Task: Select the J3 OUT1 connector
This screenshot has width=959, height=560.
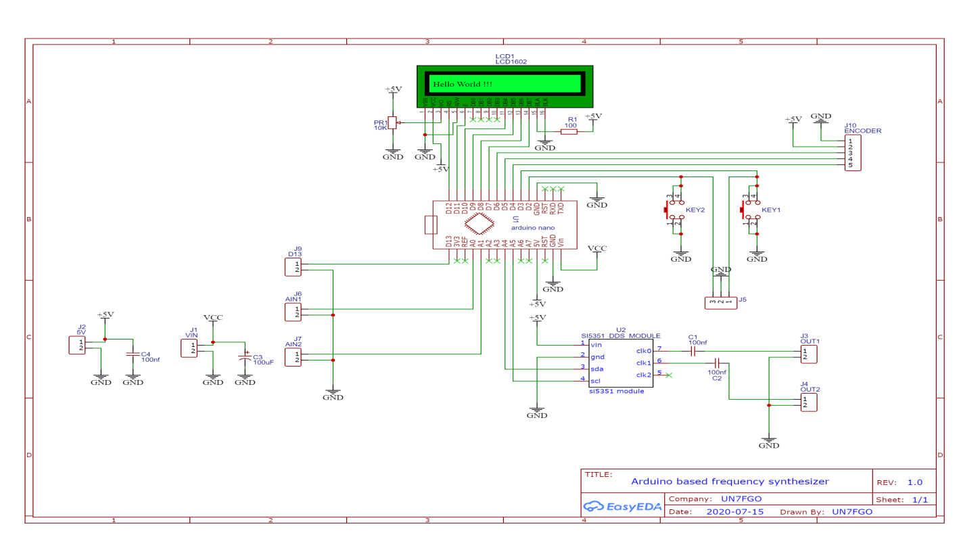Action: [809, 353]
